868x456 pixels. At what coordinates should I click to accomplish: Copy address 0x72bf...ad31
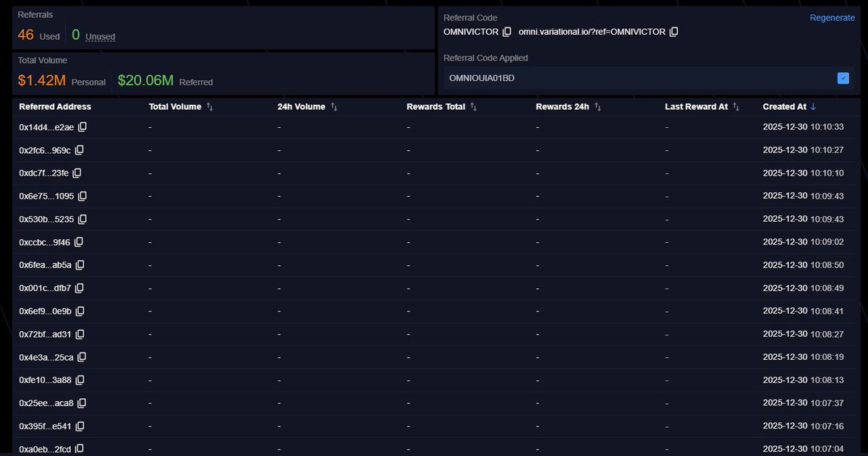click(x=80, y=334)
